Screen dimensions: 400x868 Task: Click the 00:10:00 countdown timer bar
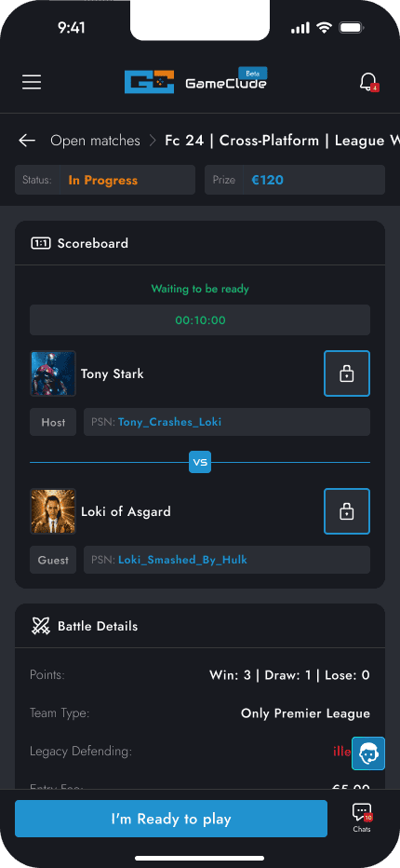(200, 320)
